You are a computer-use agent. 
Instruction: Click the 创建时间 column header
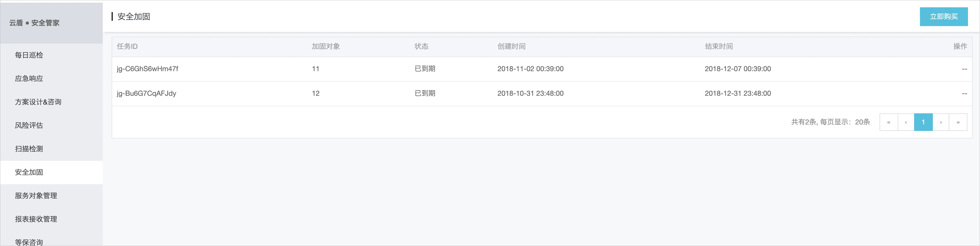(511, 46)
